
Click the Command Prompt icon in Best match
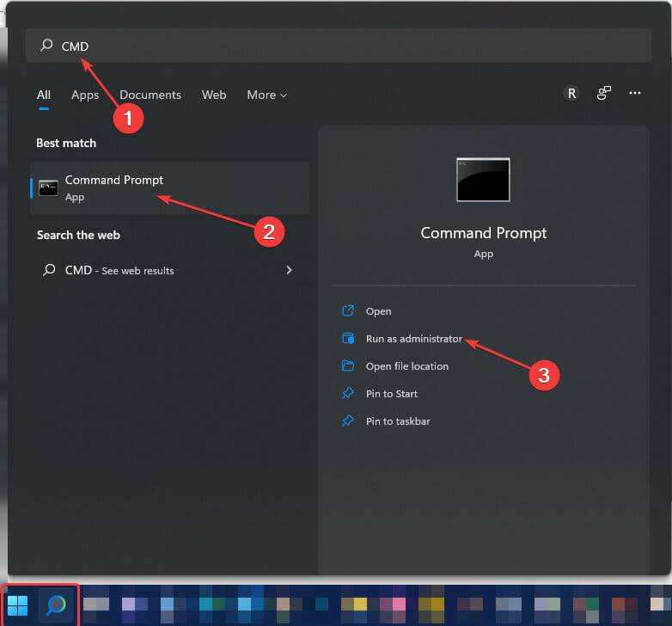pos(48,187)
